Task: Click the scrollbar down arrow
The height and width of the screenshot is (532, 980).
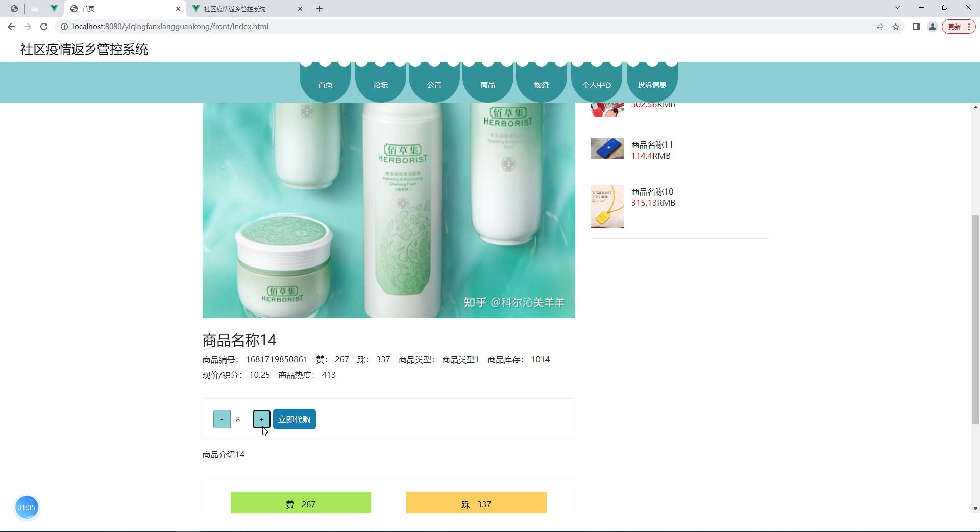Action: click(x=975, y=509)
